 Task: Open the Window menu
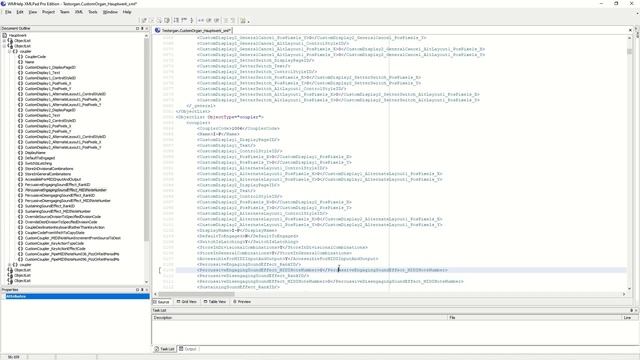coord(110,12)
